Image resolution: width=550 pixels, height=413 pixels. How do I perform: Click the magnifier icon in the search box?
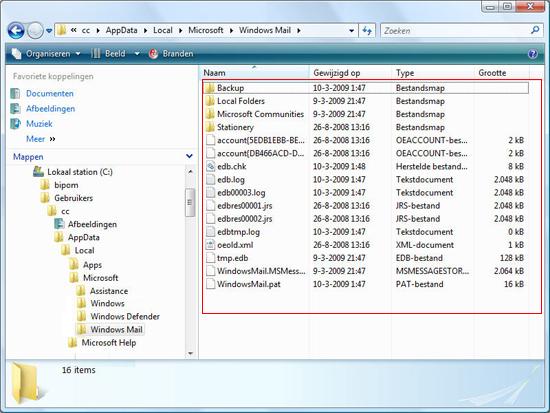click(x=535, y=31)
